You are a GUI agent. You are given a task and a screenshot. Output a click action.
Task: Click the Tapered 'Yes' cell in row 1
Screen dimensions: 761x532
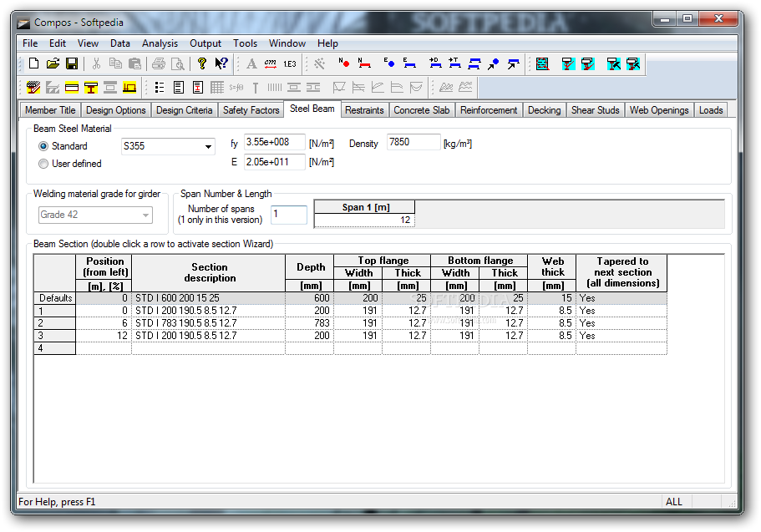pos(621,311)
